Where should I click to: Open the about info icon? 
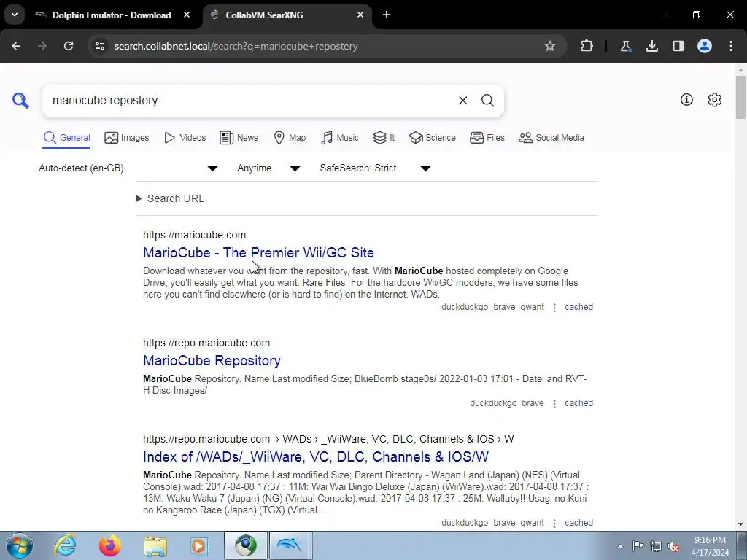686,99
